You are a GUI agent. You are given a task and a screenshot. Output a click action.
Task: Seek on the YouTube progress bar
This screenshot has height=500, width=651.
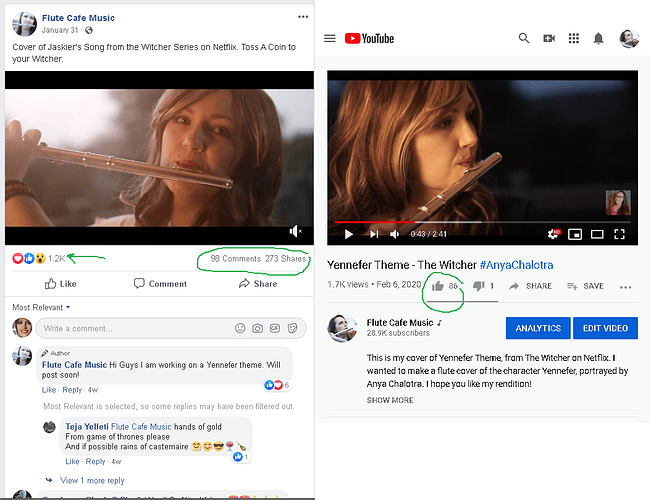[x=482, y=222]
